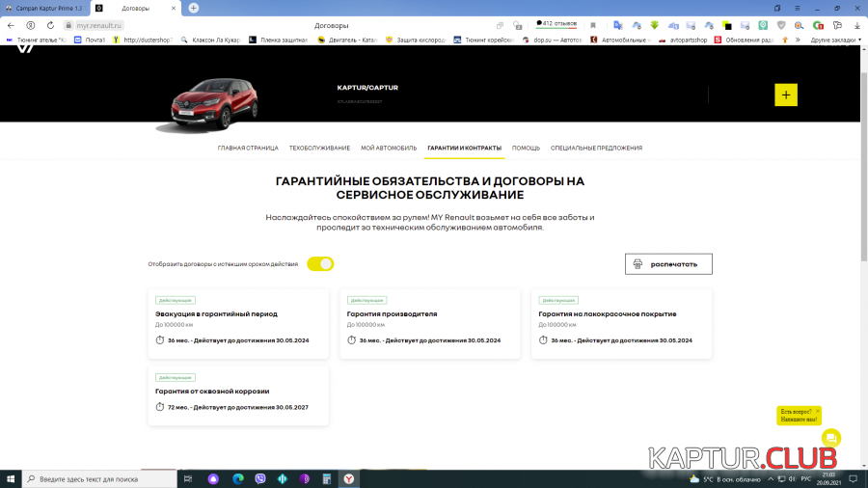Click the '412 отзывов' reviews button
Viewport: 868px width, 488px height.
coord(556,24)
